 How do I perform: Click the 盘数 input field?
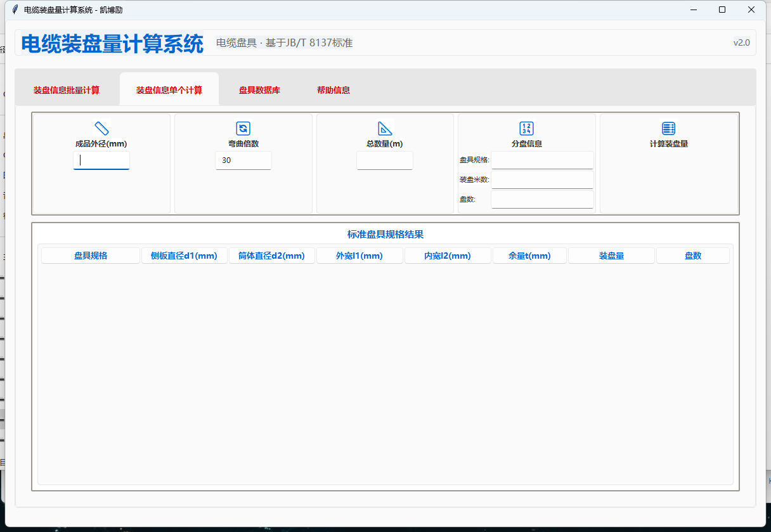(542, 200)
